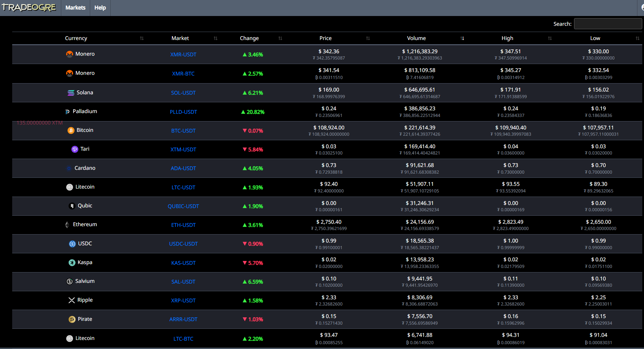The image size is (644, 349).
Task: Click the Palladium coin icon
Action: (x=68, y=112)
